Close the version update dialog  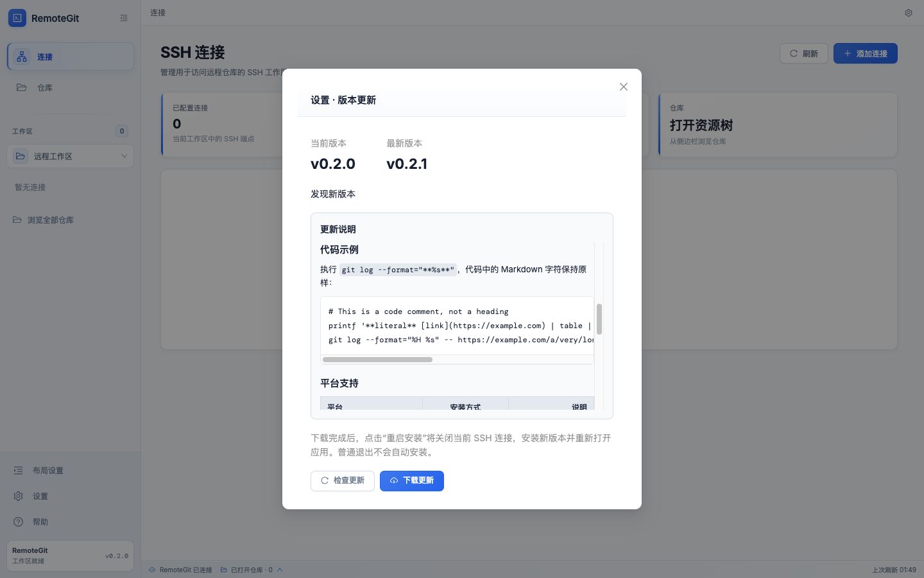pyautogui.click(x=624, y=87)
